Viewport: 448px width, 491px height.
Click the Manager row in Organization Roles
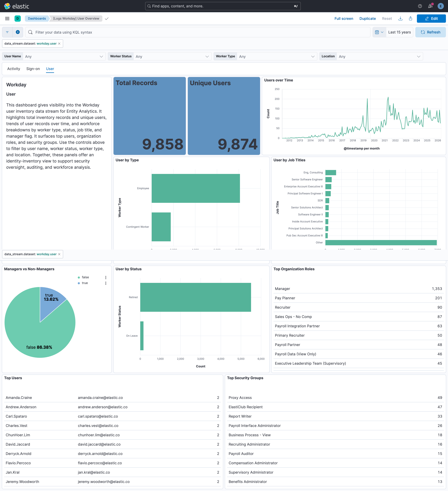tap(358, 289)
